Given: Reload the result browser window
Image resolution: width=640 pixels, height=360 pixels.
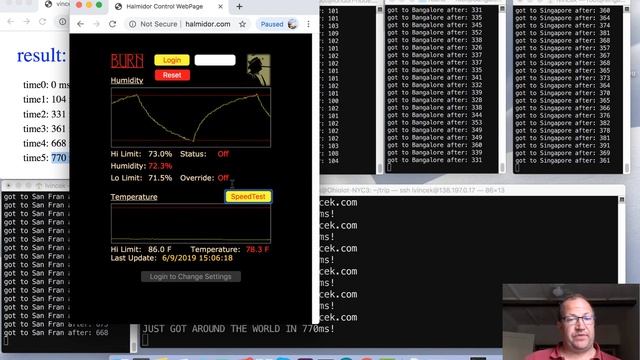Looking at the screenshot, I should 42,21.
